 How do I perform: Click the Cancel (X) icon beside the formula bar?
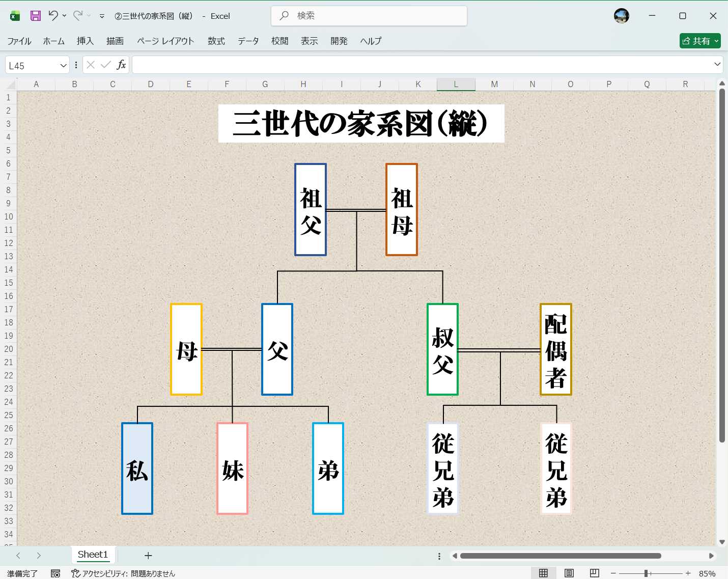(90, 65)
